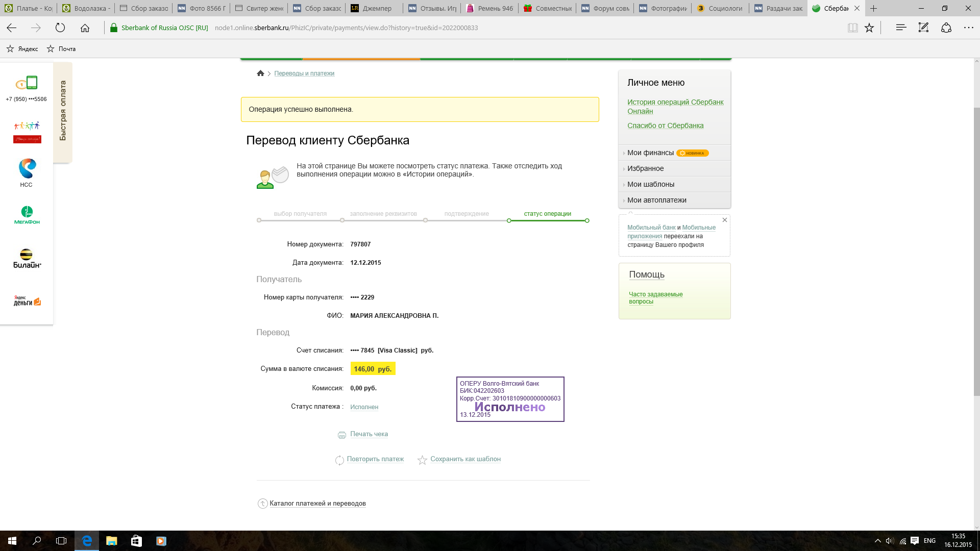This screenshot has height=551, width=980.
Task: Click the home breadcrumb icon
Action: (260, 73)
